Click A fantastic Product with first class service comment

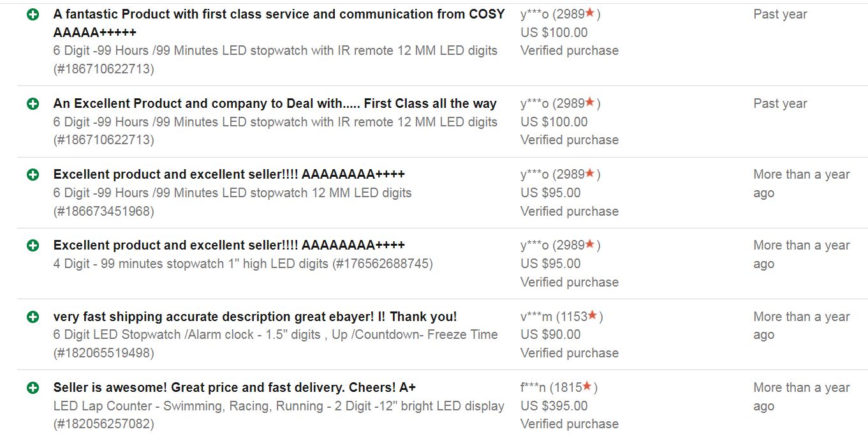(x=279, y=14)
